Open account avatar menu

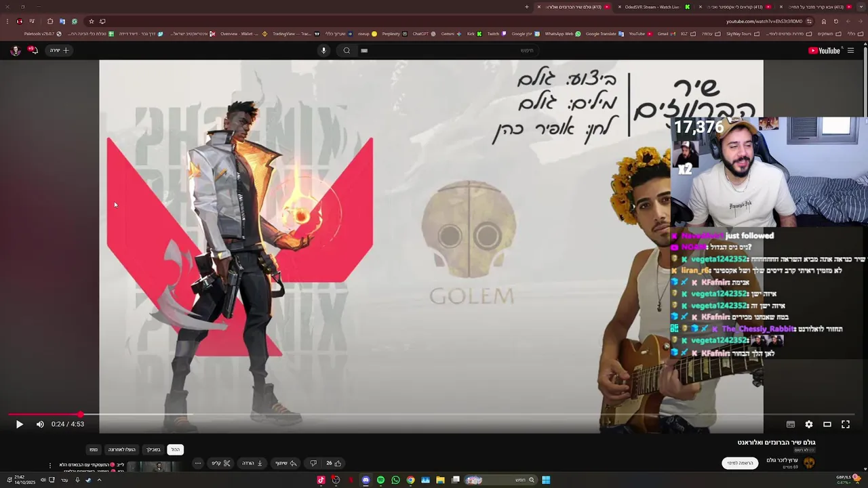[x=15, y=50]
